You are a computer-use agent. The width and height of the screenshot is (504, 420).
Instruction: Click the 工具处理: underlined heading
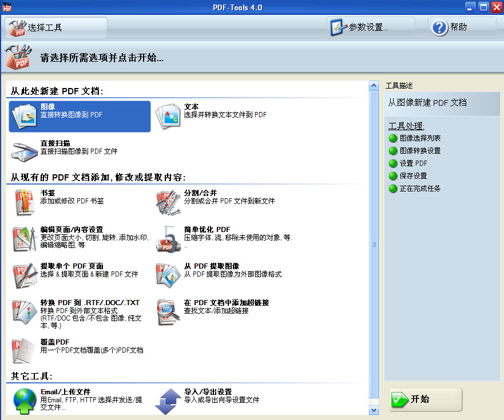click(406, 126)
